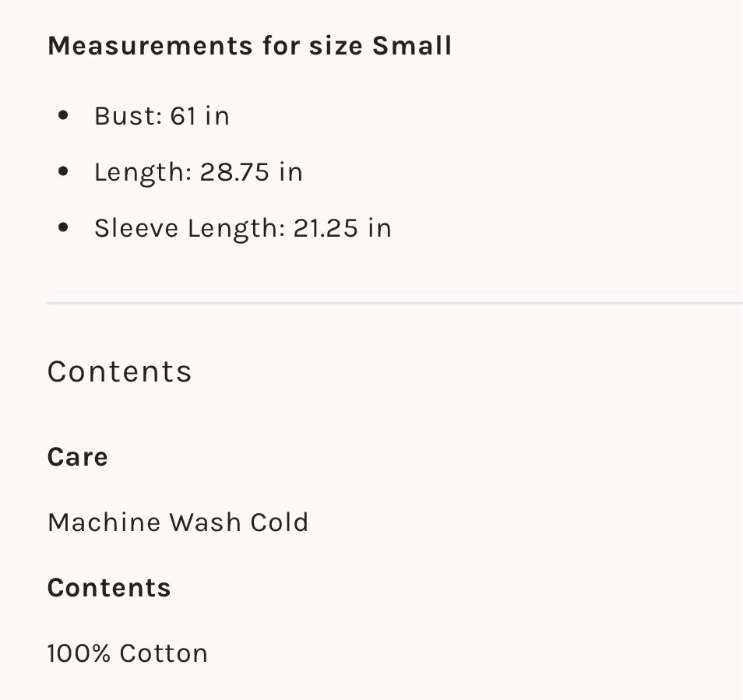Click the bullet point beside Bust
Viewport: 743px width, 700px height.
64,116
